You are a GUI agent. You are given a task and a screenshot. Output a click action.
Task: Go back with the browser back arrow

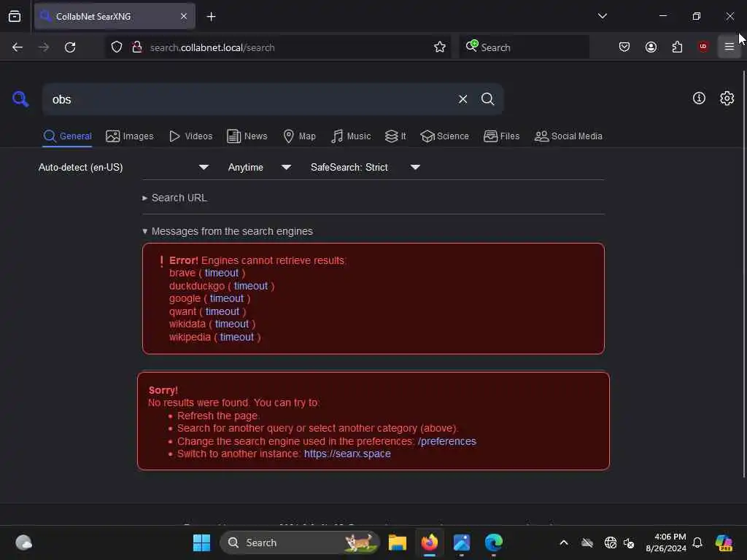18,47
